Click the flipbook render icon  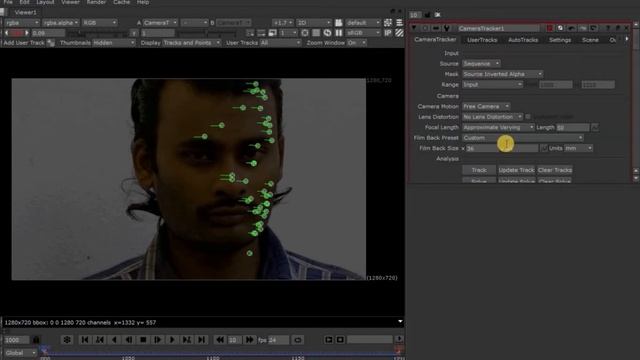[329, 340]
